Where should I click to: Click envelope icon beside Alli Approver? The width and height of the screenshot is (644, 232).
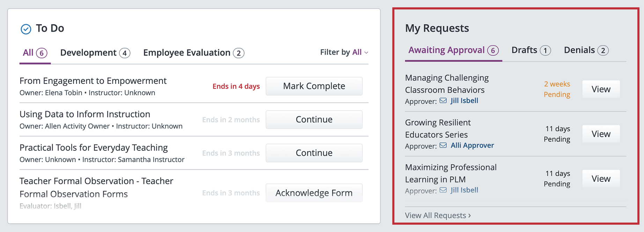[x=443, y=145]
